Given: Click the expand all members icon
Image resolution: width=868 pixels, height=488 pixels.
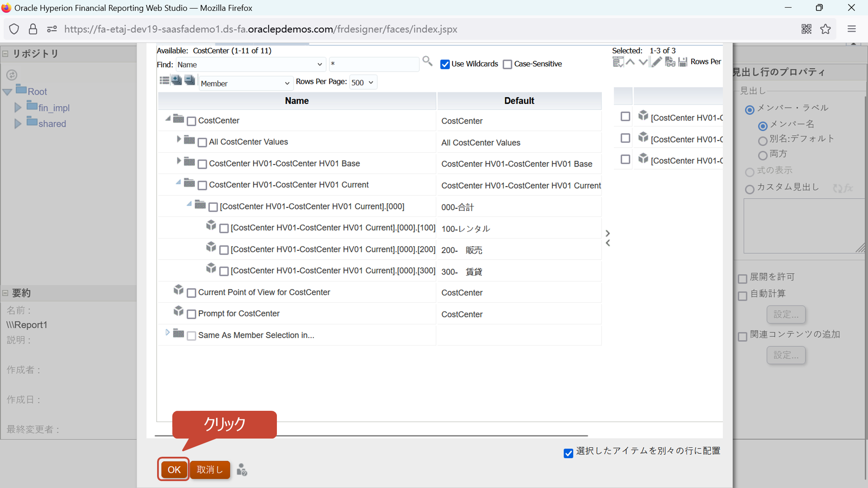Looking at the screenshot, I should pos(177,80).
